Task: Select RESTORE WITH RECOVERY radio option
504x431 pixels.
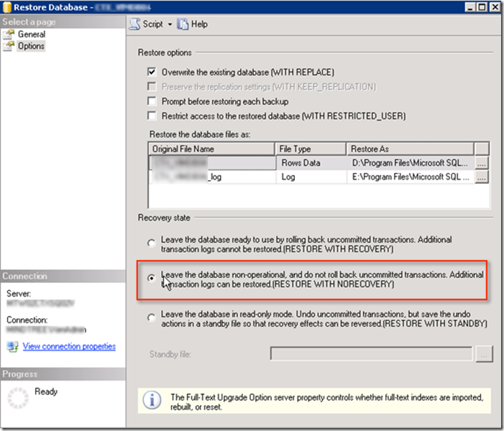Action: coord(152,243)
